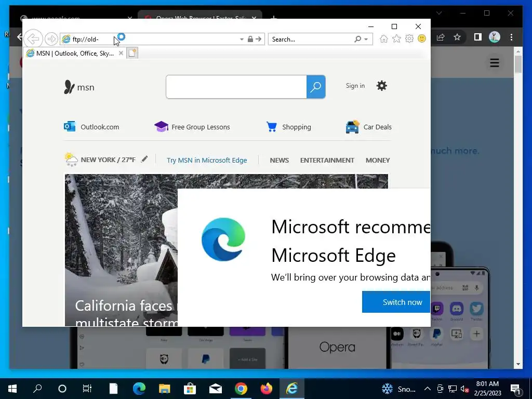Image resolution: width=532 pixels, height=399 pixels.
Task: Click the Go arrow in address bar
Action: (259, 39)
